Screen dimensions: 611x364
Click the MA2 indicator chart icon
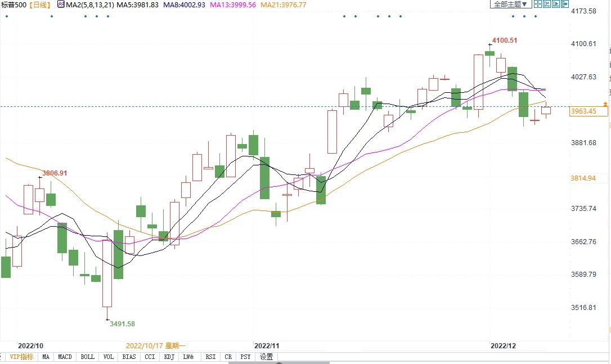pyautogui.click(x=60, y=5)
